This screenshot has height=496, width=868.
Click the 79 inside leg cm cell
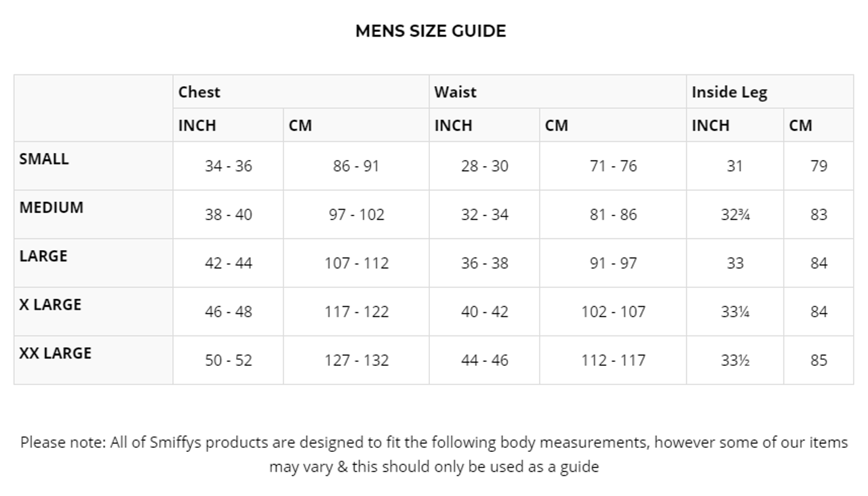818,166
